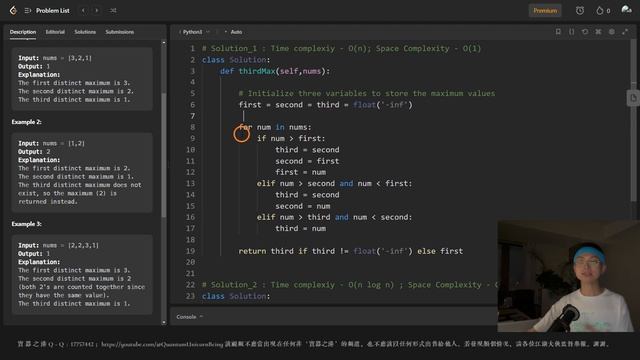Click line number 19 in the gutter
Screen dimensions: 640x360
click(190, 251)
